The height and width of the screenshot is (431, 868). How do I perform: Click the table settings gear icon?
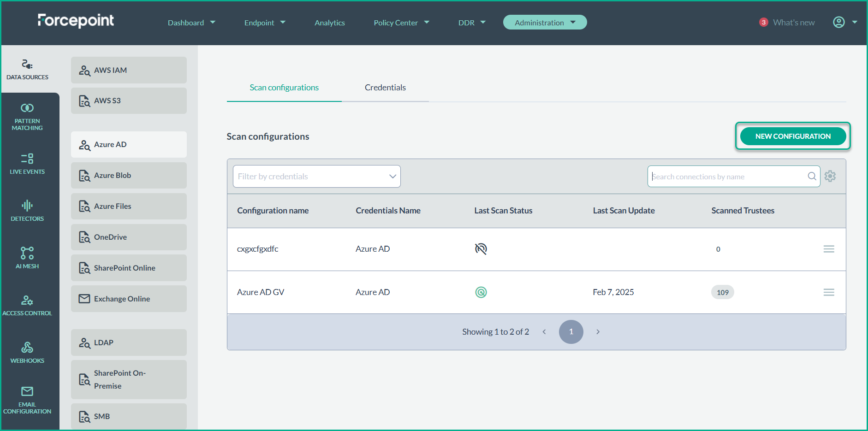coord(830,176)
